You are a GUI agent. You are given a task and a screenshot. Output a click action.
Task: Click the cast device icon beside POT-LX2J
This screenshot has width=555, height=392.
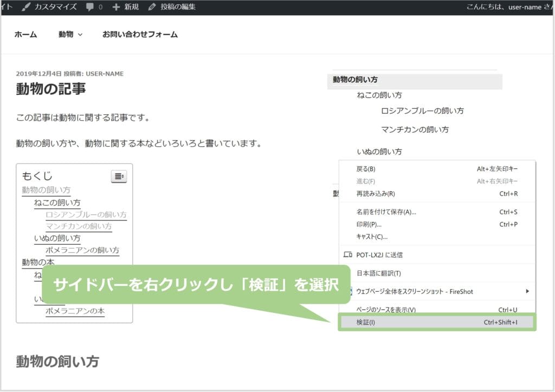348,254
